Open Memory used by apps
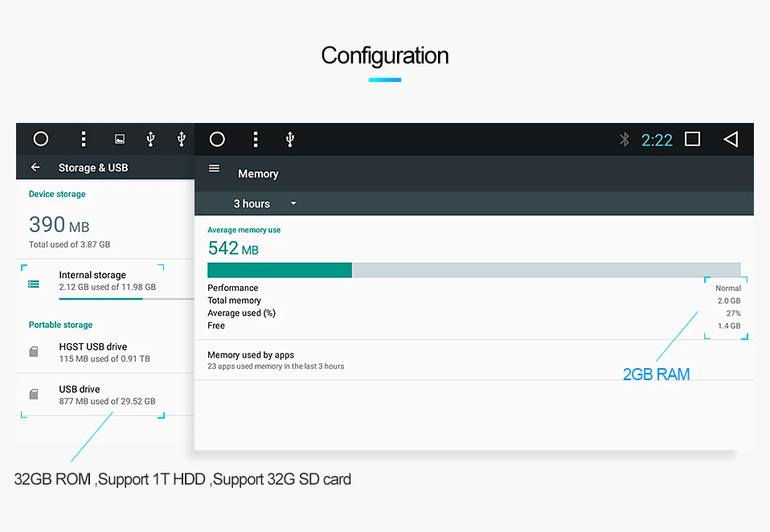Viewport: 770px width, 532px height. 474,360
